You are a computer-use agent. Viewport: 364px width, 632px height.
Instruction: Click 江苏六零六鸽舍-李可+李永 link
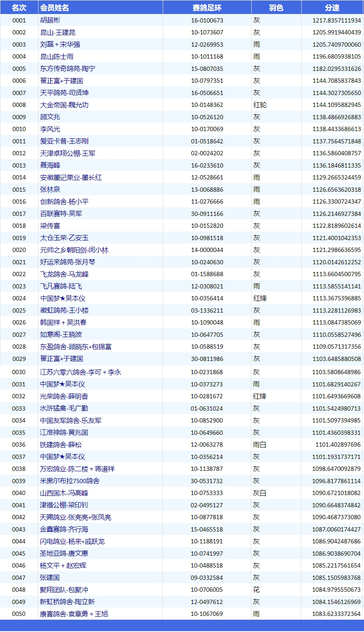pos(81,372)
